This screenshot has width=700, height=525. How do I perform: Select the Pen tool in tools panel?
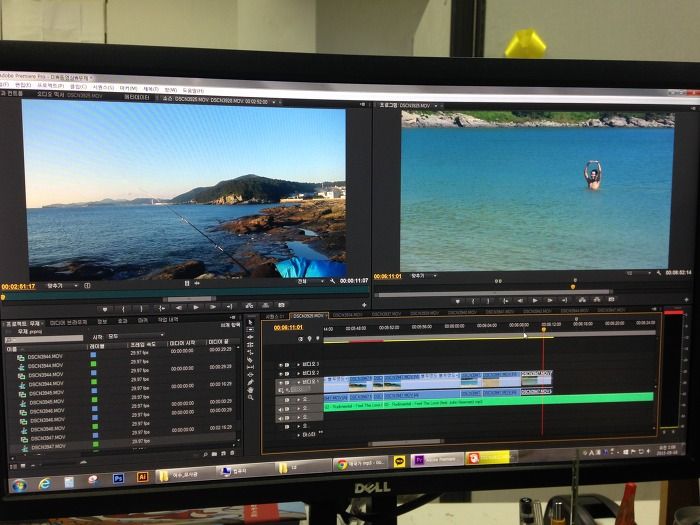(x=250, y=382)
